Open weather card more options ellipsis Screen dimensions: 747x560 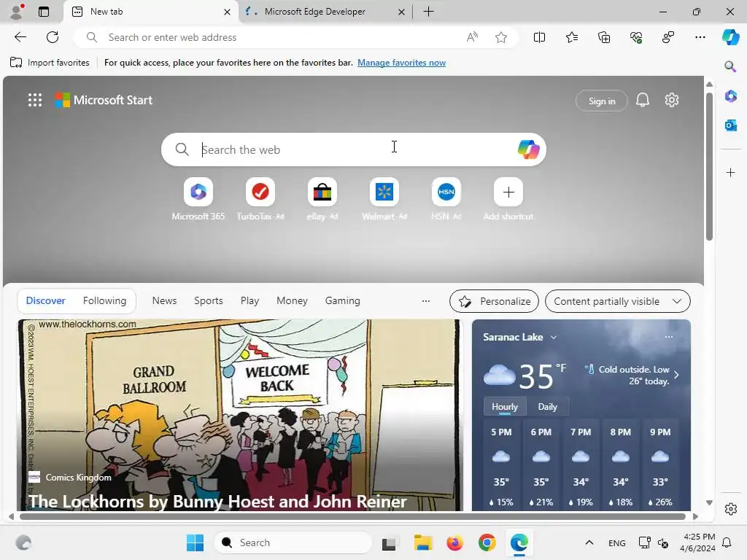[669, 337]
